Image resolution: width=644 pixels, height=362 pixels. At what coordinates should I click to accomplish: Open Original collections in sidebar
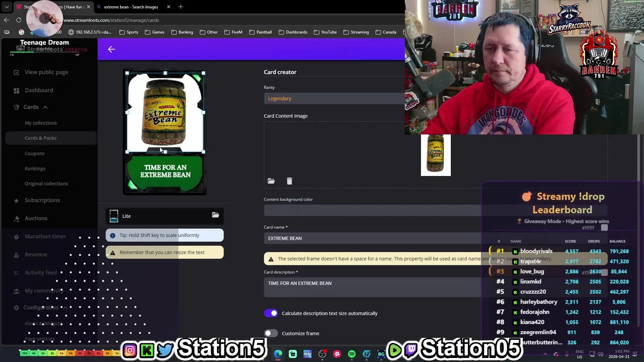click(46, 184)
